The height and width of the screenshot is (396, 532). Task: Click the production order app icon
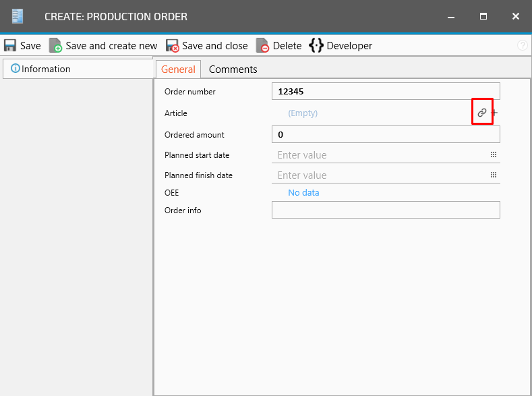point(18,16)
